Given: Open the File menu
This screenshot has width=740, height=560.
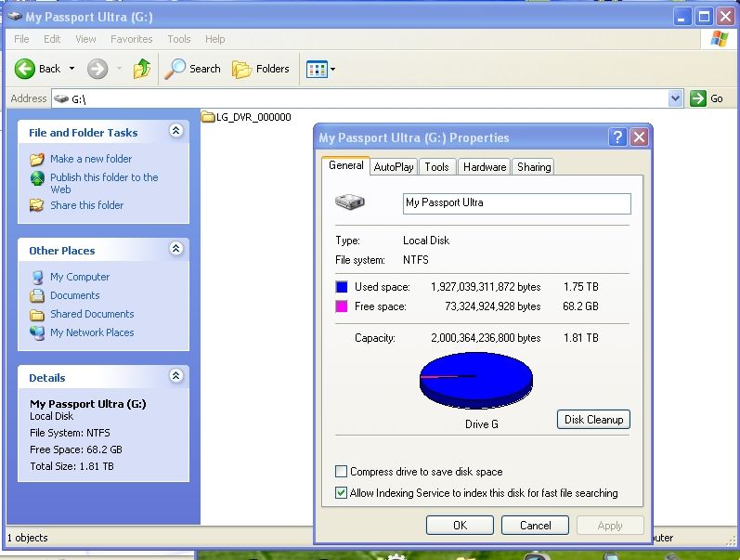Looking at the screenshot, I should pyautogui.click(x=21, y=39).
